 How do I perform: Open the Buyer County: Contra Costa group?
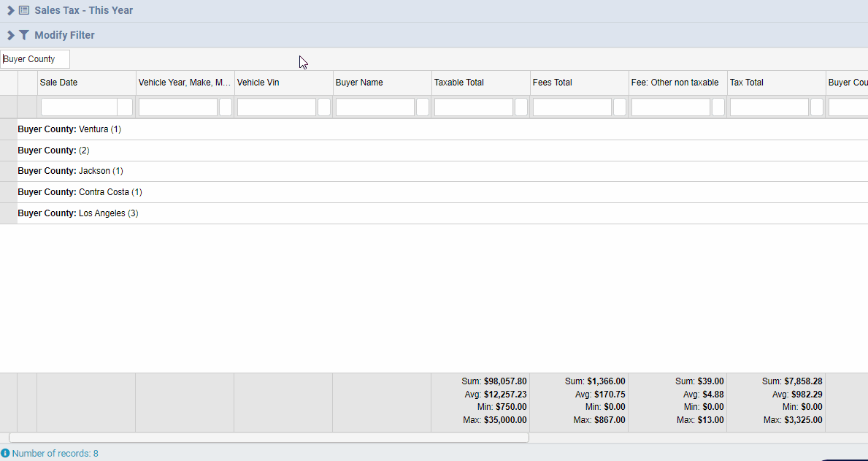click(x=79, y=192)
